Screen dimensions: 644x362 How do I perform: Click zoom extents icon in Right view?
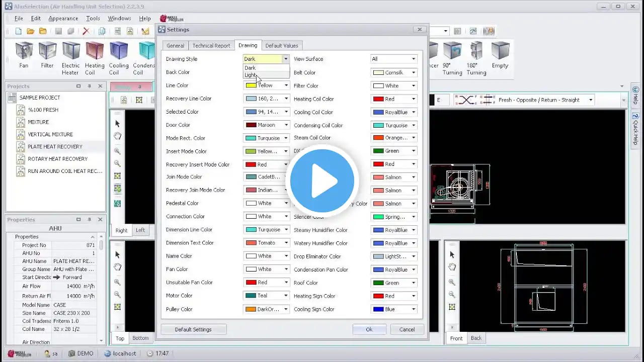117,176
